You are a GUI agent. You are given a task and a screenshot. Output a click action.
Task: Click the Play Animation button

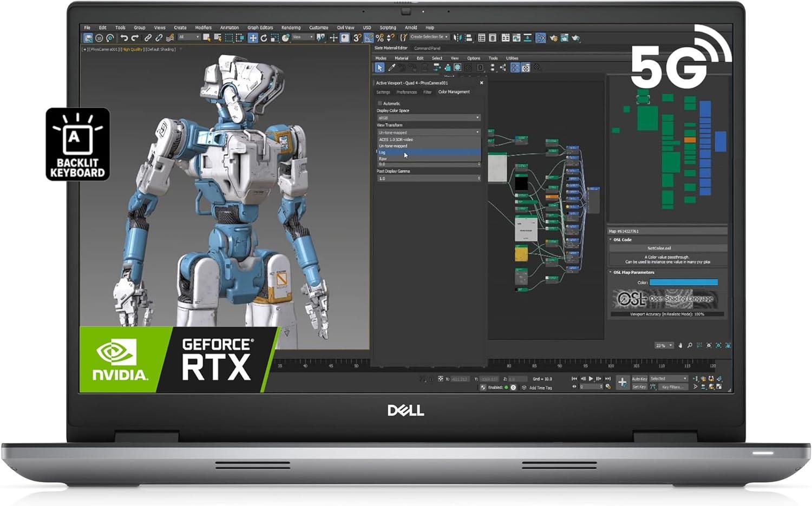(591, 379)
